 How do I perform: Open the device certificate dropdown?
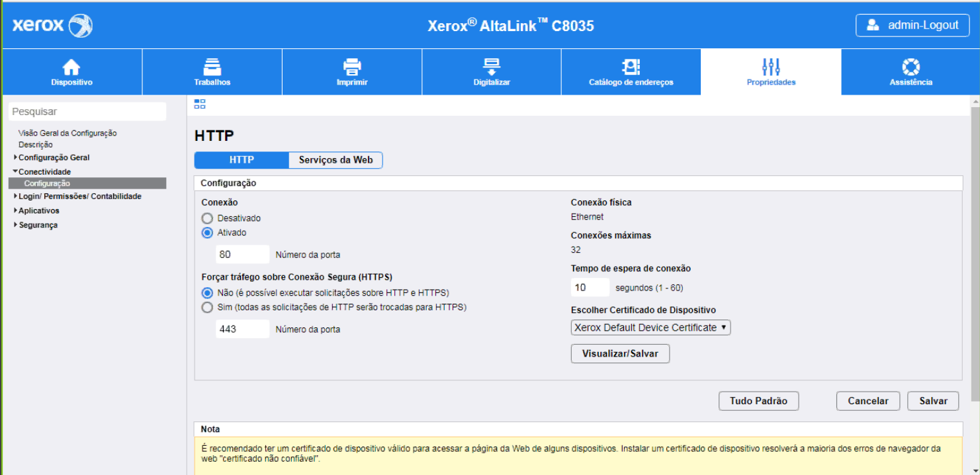pos(650,327)
